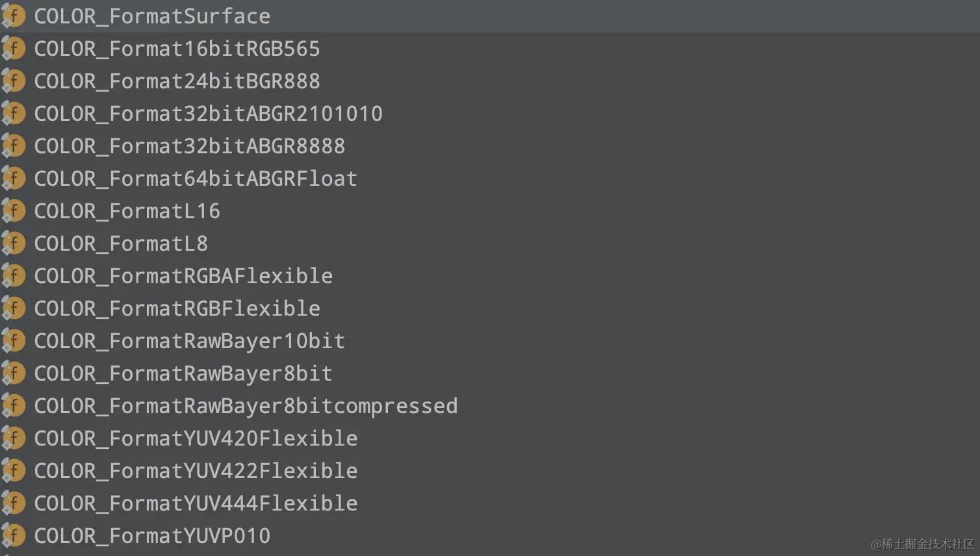Viewport: 980px width, 556px height.
Task: Click the field icon beside COLOR_FormatRGBAFlexible
Action: [x=14, y=276]
